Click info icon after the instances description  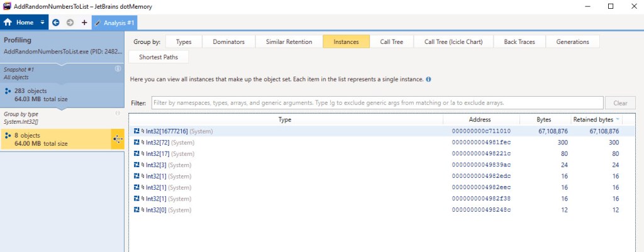(428, 80)
